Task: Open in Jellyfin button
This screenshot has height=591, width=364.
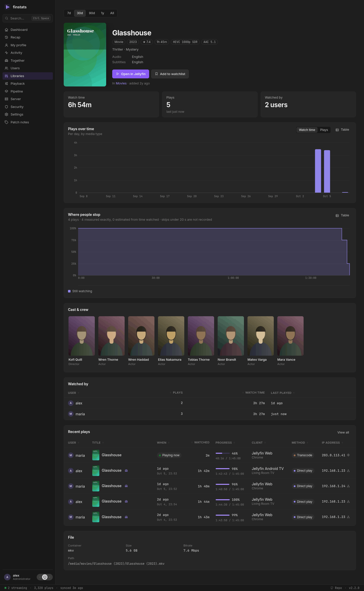Action: (131, 74)
